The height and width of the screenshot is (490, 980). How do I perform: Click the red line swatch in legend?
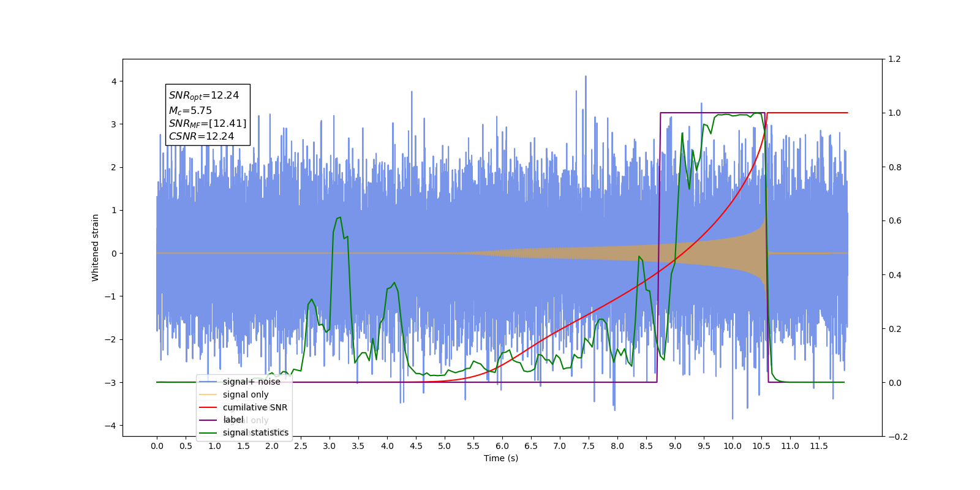pos(208,407)
